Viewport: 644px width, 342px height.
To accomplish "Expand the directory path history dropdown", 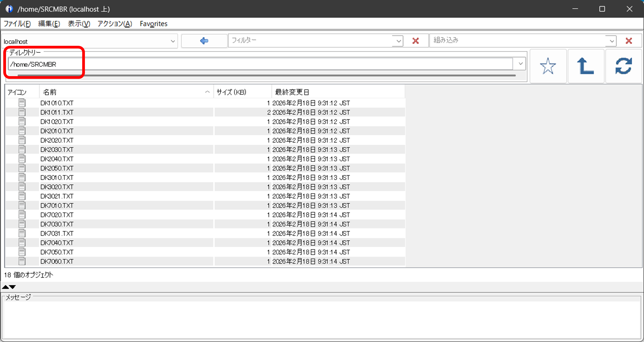I will pos(520,64).
